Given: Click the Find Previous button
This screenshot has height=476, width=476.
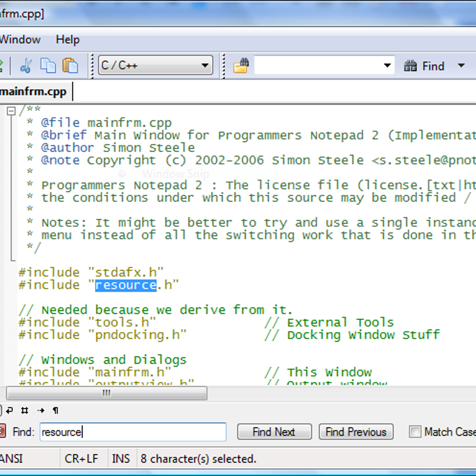Looking at the screenshot, I should pyautogui.click(x=356, y=432).
